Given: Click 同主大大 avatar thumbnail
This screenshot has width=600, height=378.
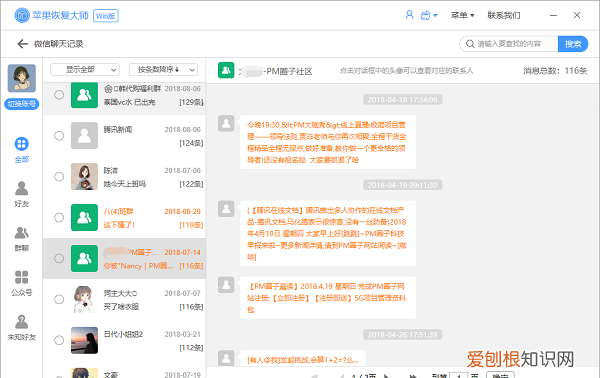Looking at the screenshot, I should click(84, 299).
